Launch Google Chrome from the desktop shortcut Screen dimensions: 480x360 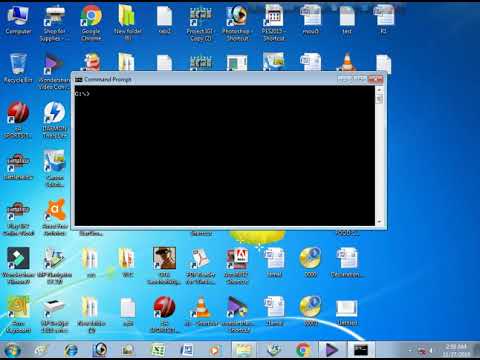(91, 23)
